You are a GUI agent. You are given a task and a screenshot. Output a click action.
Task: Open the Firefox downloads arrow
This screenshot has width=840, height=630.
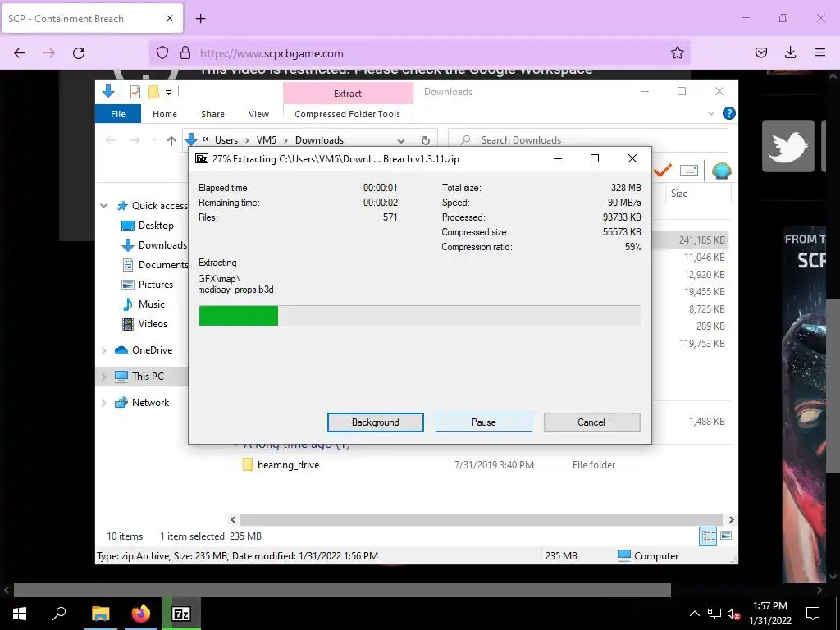coord(790,52)
